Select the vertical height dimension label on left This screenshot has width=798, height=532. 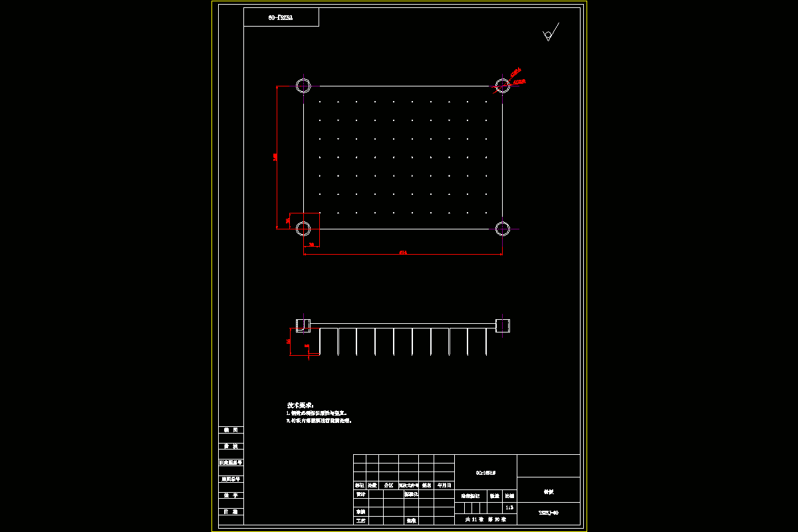pyautogui.click(x=275, y=157)
